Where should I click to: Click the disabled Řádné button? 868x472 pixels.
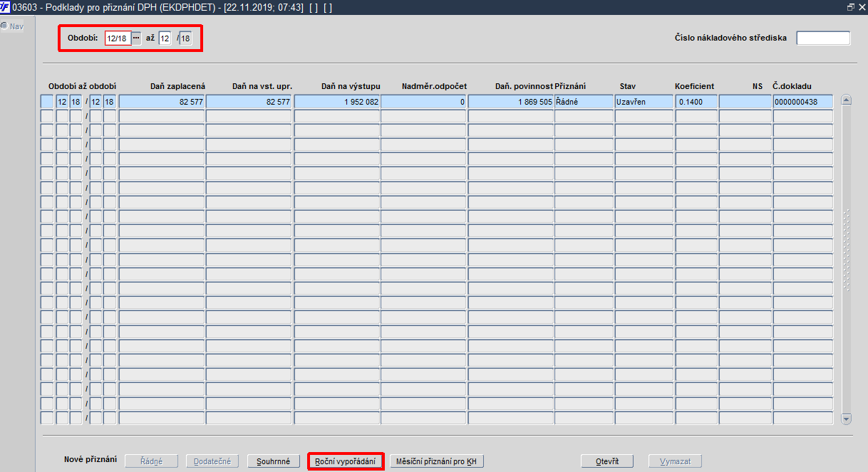[x=150, y=461]
